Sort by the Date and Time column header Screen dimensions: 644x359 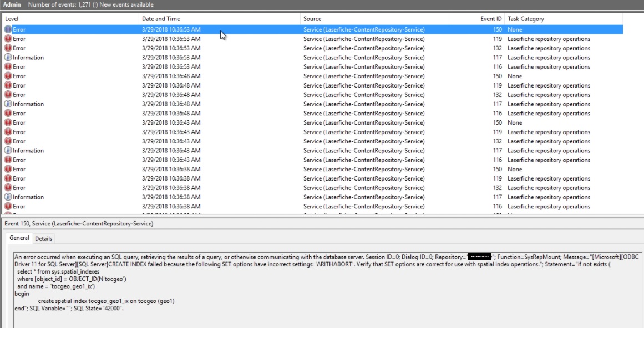coord(220,19)
